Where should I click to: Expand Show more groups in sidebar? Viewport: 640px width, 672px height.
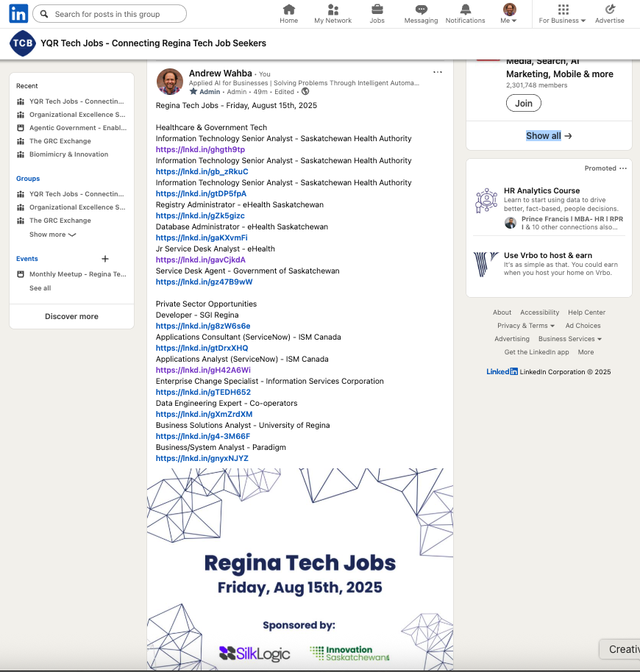coord(52,235)
